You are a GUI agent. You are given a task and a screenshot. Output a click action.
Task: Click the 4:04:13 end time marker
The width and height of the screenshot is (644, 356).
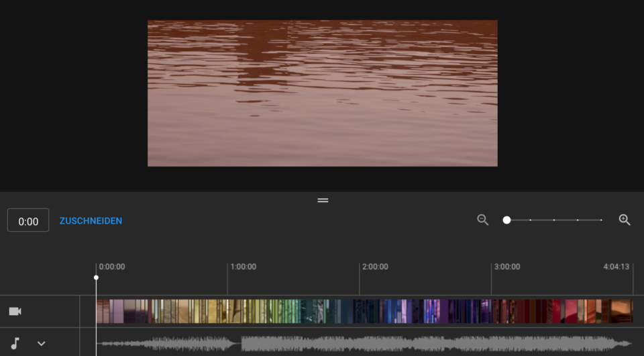(616, 267)
